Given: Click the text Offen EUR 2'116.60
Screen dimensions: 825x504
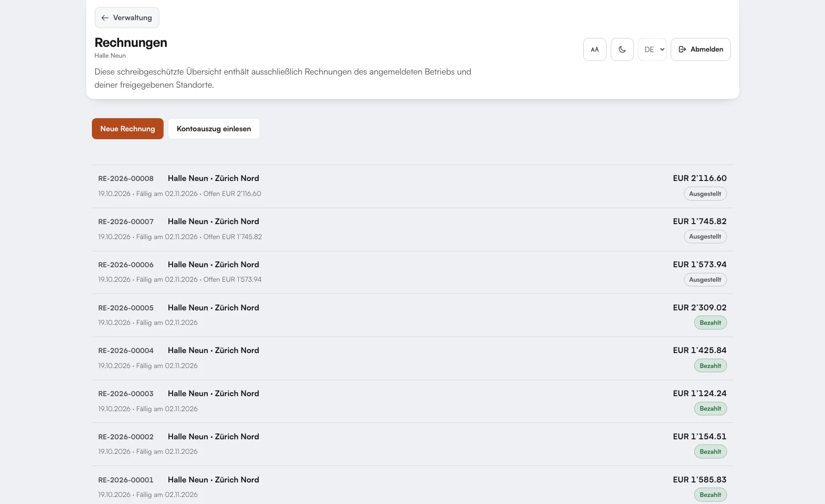Looking at the screenshot, I should click(232, 194).
